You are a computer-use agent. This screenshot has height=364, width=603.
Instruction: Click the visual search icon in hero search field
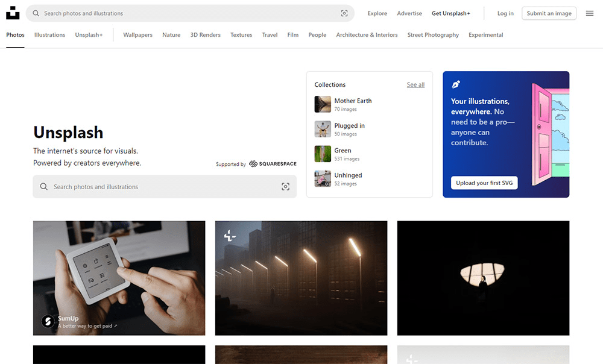285,187
